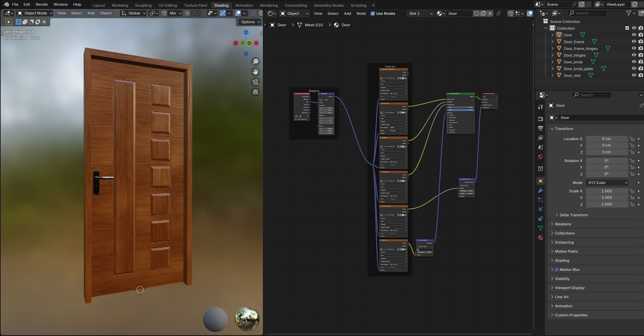Image resolution: width=644 pixels, height=336 pixels.
Task: Choose Extend existing selection mode icon
Action: pyautogui.click(x=25, y=22)
